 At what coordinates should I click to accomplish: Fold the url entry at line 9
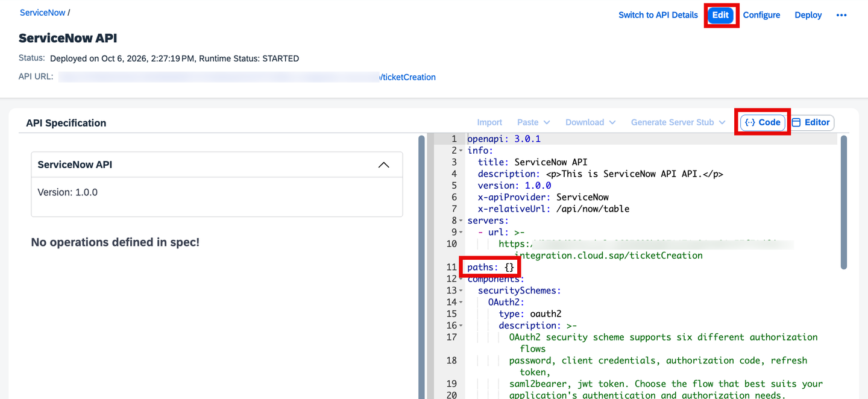(x=461, y=232)
